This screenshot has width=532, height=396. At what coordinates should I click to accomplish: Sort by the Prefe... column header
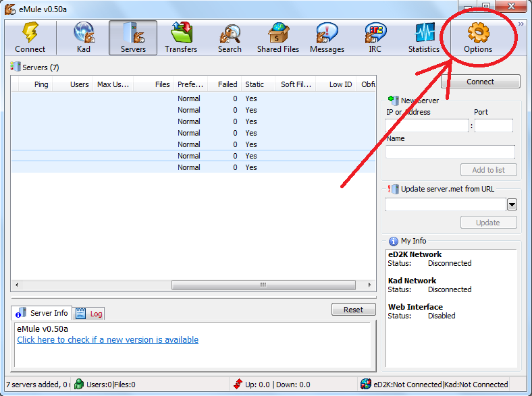pyautogui.click(x=190, y=84)
